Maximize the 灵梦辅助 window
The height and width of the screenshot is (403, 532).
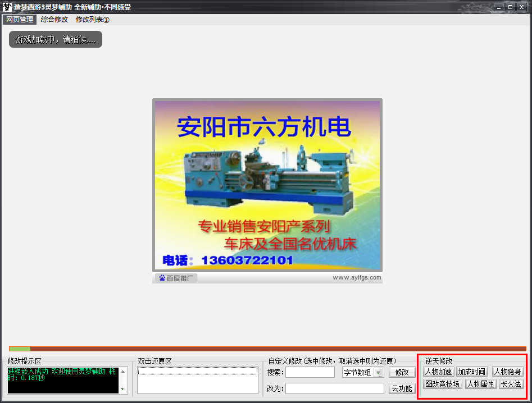point(510,7)
